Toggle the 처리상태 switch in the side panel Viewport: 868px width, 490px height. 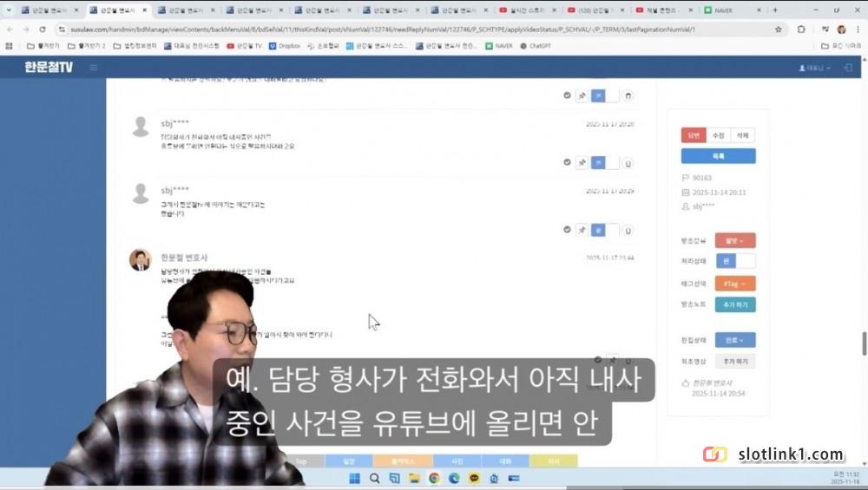(735, 261)
